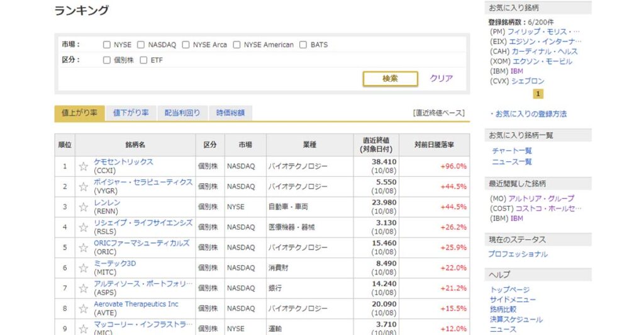The height and width of the screenshot is (335, 644).
Task: Open アルティソース・ポートフォリ stock link
Action: [143, 284]
